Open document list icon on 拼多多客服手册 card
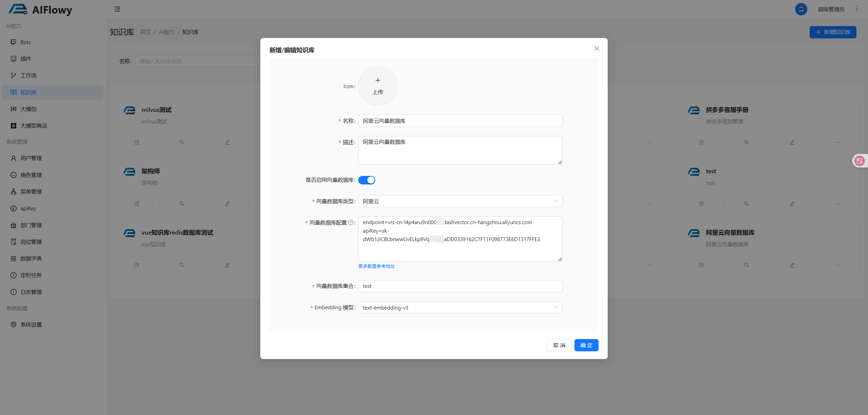The height and width of the screenshot is (415, 868). [701, 142]
